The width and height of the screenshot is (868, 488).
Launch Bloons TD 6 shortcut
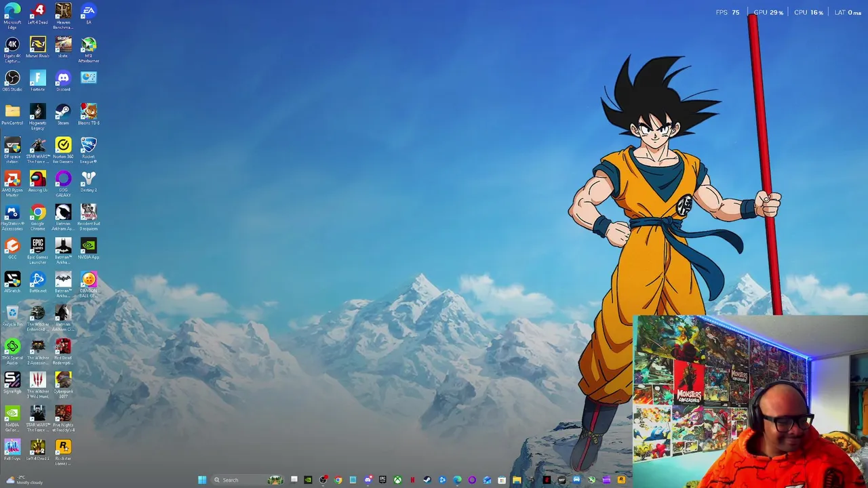click(88, 115)
